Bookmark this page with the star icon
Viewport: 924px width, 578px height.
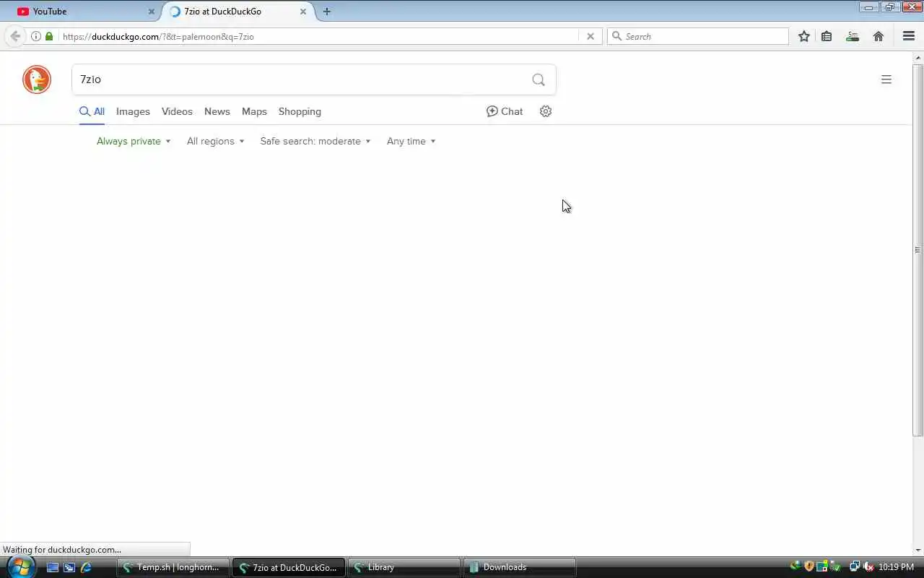tap(804, 36)
